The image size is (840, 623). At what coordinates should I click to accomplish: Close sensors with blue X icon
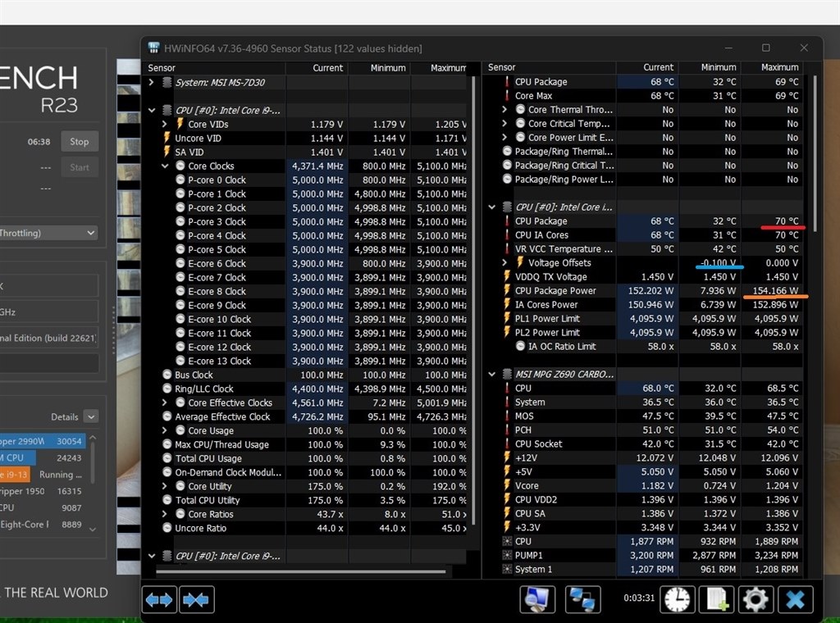click(795, 599)
